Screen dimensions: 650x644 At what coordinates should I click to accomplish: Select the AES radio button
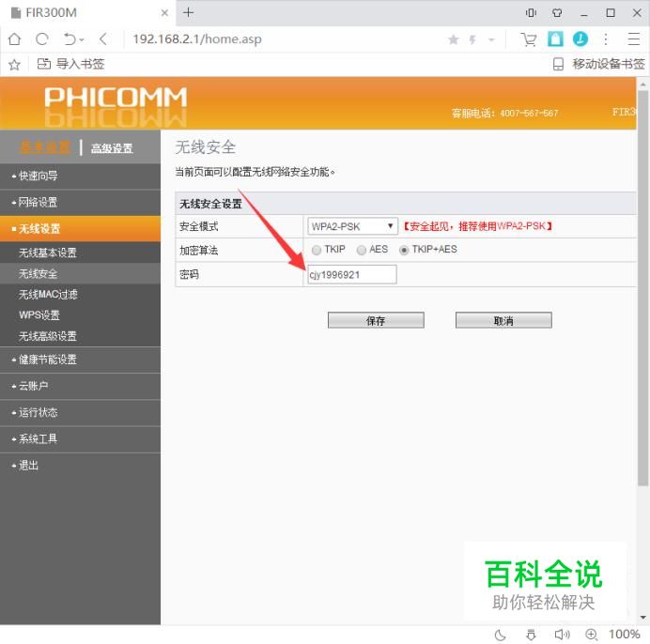pyautogui.click(x=362, y=250)
